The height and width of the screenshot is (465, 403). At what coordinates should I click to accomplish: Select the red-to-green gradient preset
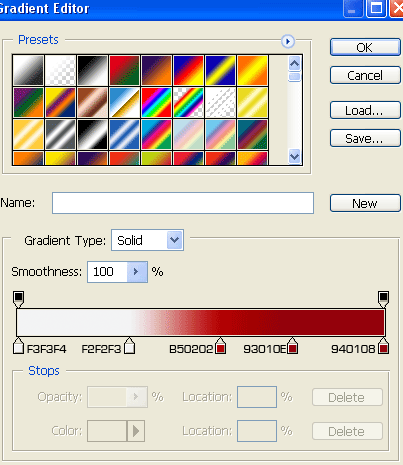[124, 70]
